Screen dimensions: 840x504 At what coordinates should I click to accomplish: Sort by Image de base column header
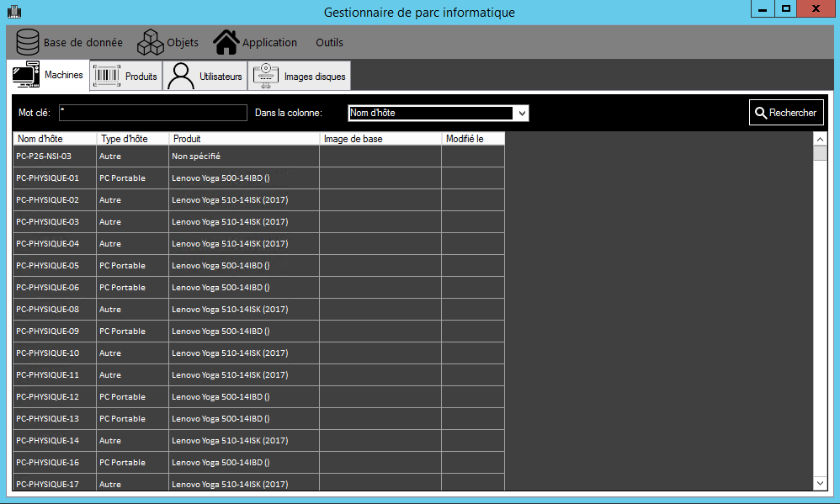(x=380, y=139)
